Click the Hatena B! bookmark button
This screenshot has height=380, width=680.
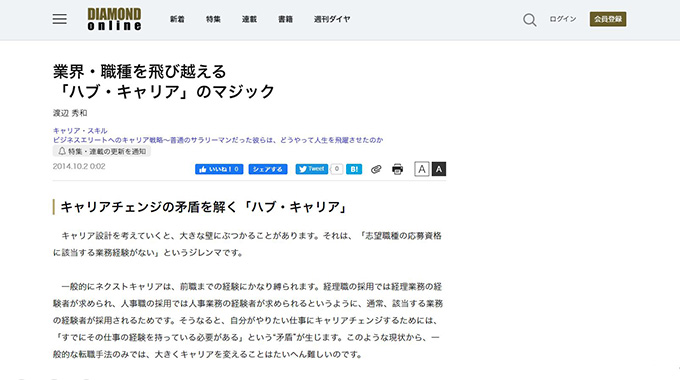(354, 169)
